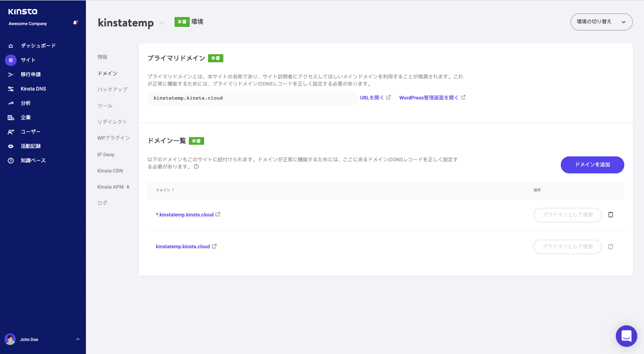
Task: Switch to the IP Deny tab
Action: [x=106, y=155]
